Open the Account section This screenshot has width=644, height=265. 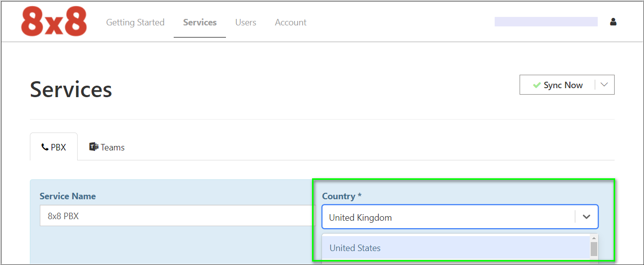point(291,22)
